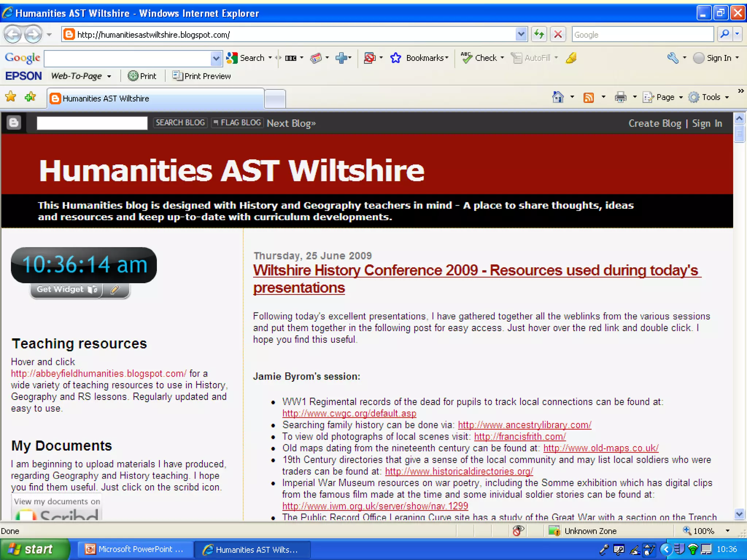Click the 100% zoom level control
Viewport: 747px width, 560px height.
tap(703, 531)
